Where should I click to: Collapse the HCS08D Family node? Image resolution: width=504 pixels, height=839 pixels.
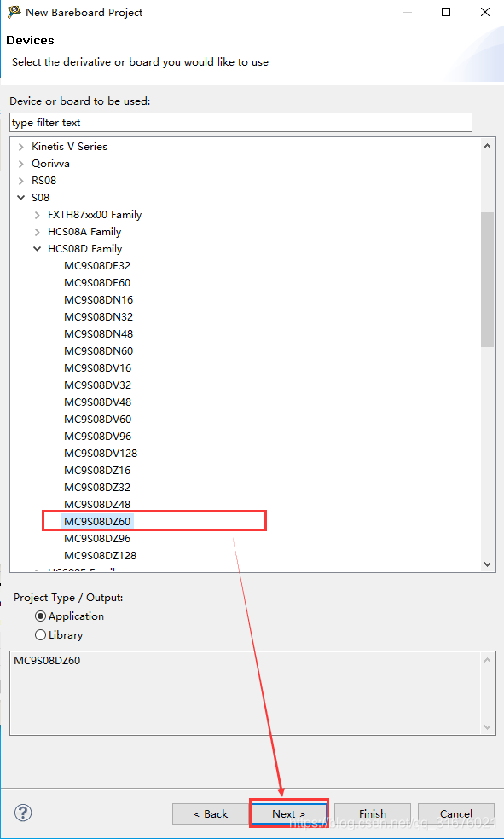[x=37, y=249]
